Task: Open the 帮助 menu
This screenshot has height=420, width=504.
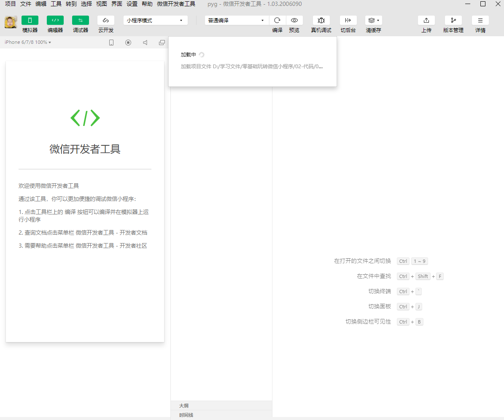Action: pyautogui.click(x=147, y=4)
